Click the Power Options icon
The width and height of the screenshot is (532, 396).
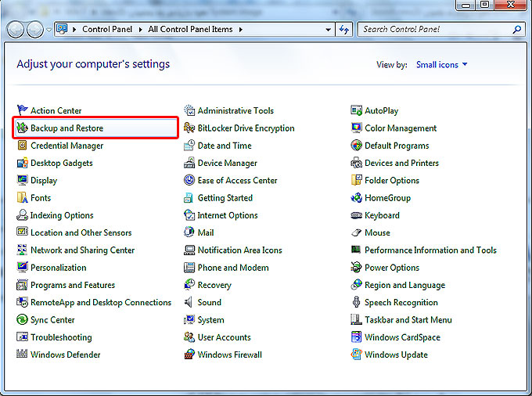pos(357,268)
